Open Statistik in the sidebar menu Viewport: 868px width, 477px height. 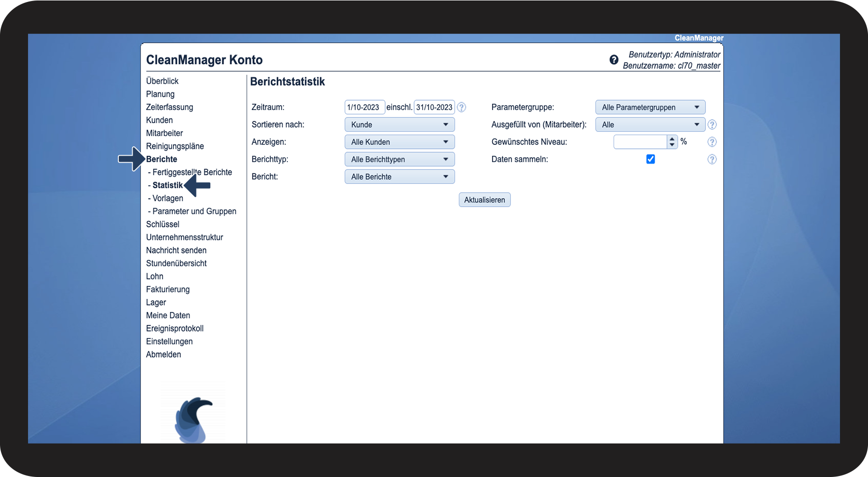click(168, 185)
